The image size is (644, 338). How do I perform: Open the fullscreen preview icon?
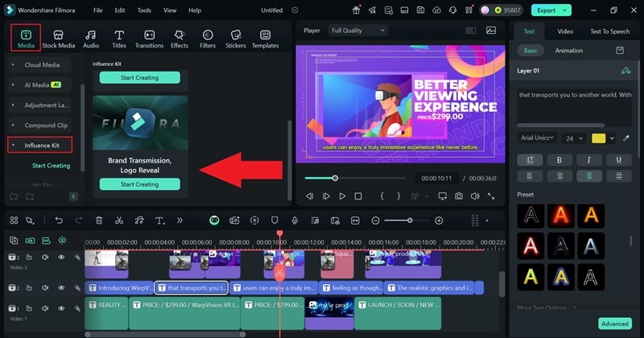[x=491, y=196]
